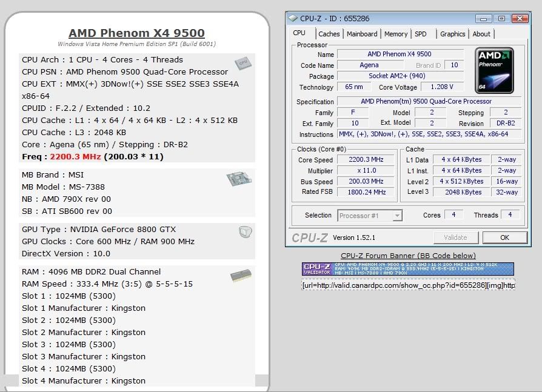The image size is (542, 392).
Task: Click the Level 3 associativity value 32-way
Action: (506, 192)
